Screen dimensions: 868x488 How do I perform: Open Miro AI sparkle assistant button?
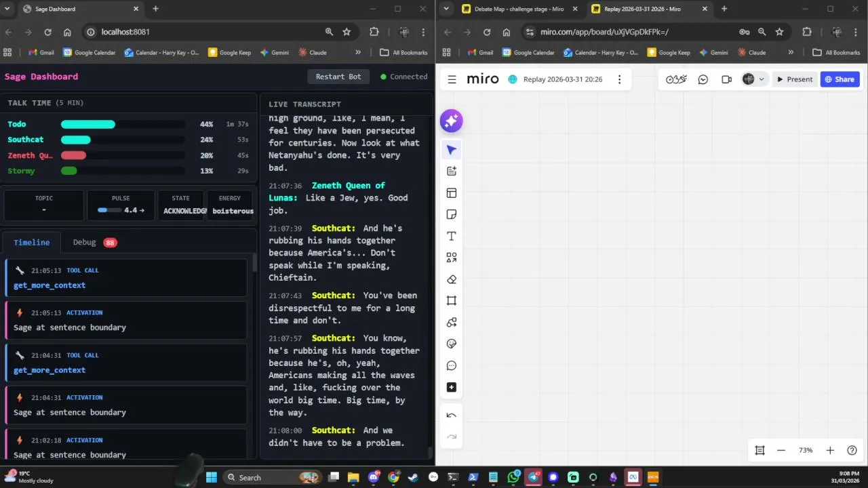pyautogui.click(x=451, y=121)
